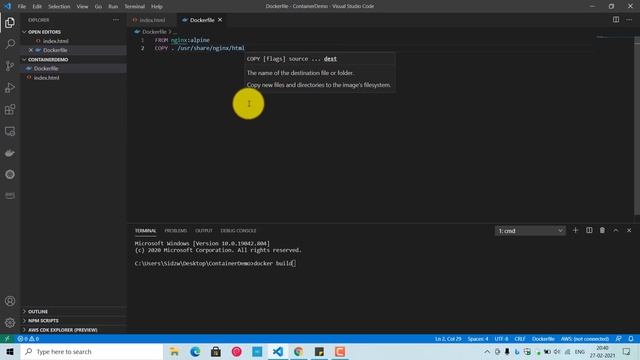Image resolution: width=640 pixels, height=360 pixels.
Task: Create a new terminal with plus icon
Action: 576,231
